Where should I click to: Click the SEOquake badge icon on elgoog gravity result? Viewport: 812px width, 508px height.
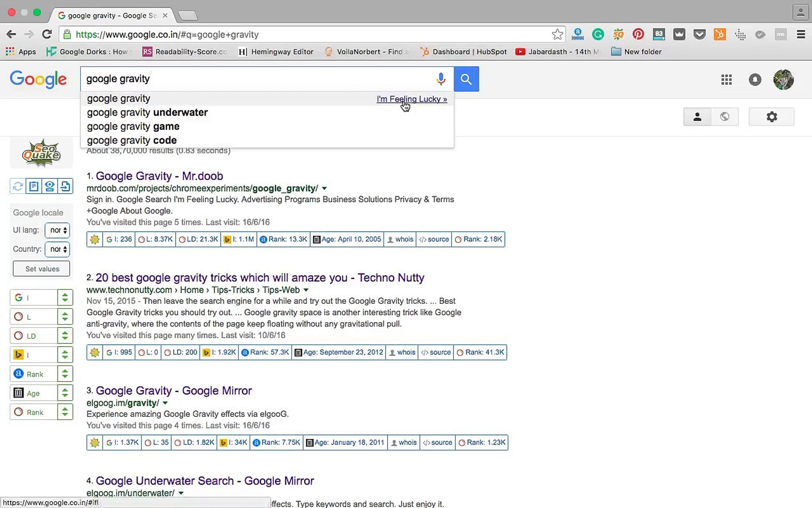(94, 443)
